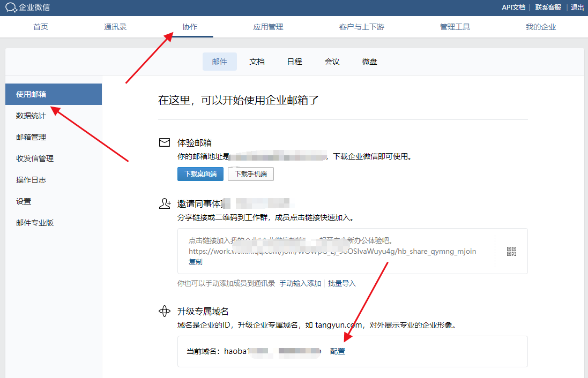Screen dimensions: 588x378
Task: Click the globe icon beside 升级专属域名
Action: click(x=165, y=311)
